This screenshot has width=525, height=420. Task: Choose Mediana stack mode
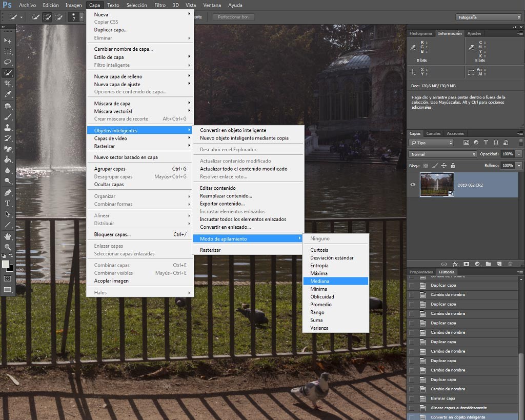tap(335, 281)
